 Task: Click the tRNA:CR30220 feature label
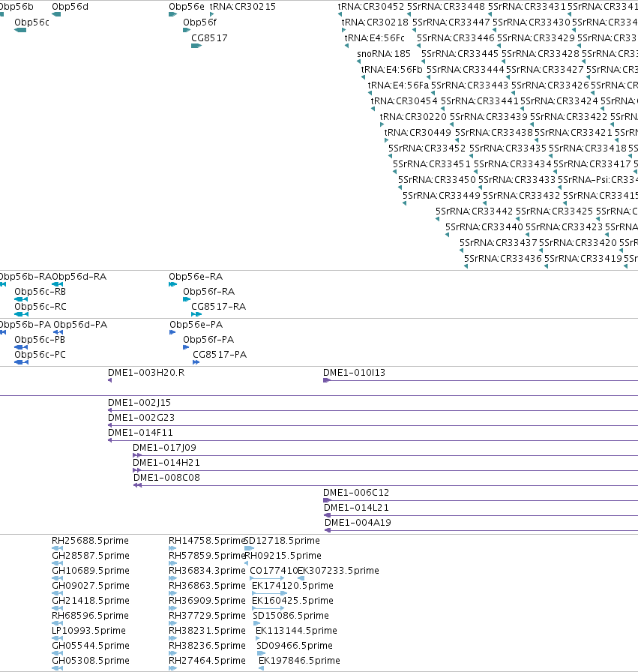pyautogui.click(x=413, y=117)
